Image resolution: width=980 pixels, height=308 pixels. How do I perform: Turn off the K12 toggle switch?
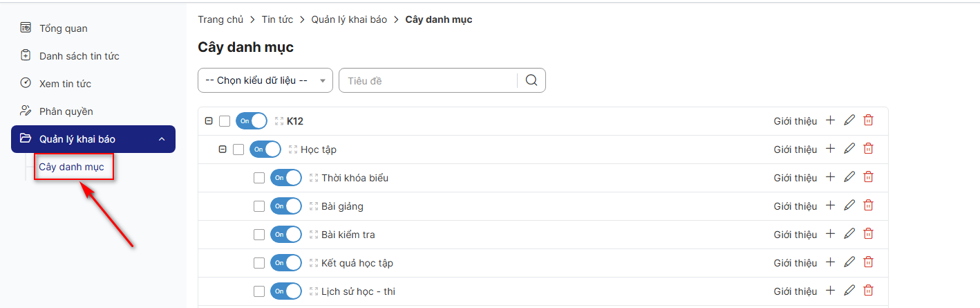click(252, 121)
